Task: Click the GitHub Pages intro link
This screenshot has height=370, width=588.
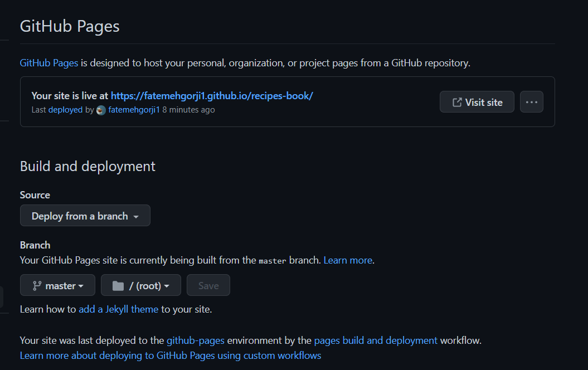Action: click(x=49, y=63)
